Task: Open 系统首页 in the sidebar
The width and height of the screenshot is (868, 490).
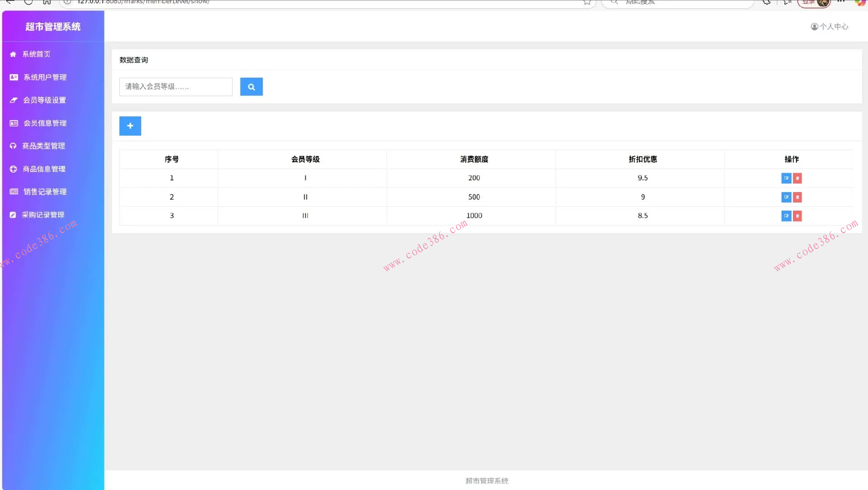Action: point(36,54)
